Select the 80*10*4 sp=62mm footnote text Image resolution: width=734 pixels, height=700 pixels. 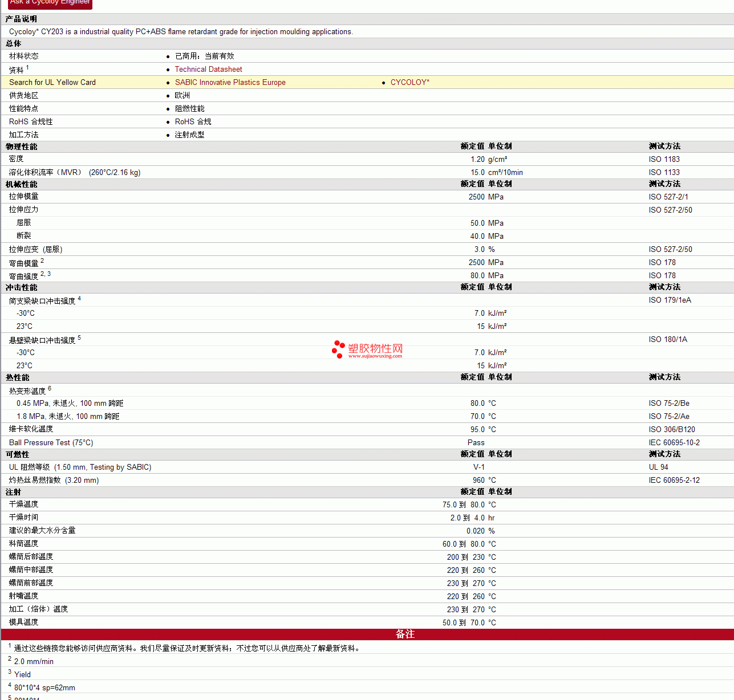click(44, 687)
